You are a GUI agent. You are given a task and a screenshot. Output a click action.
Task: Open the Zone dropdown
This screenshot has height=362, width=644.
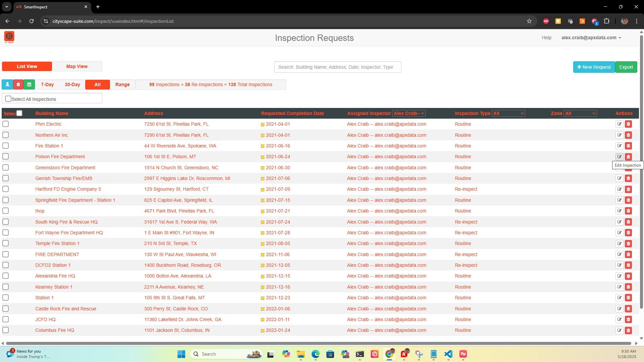point(580,113)
